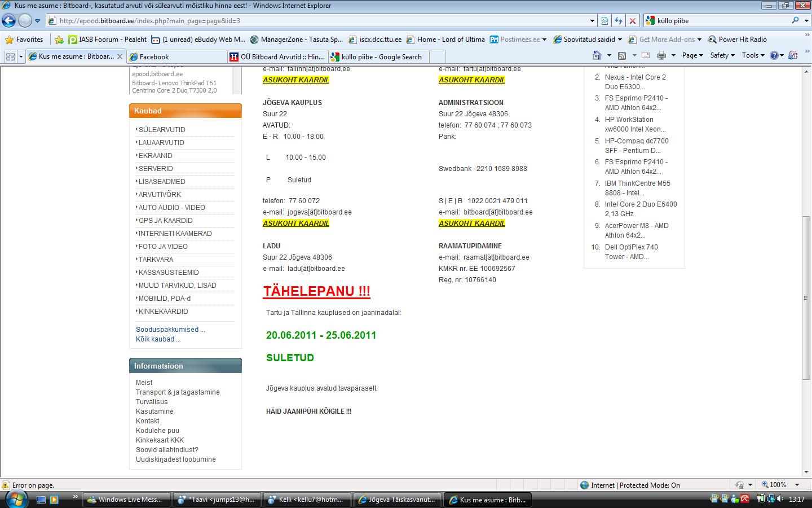Open the Safety menu
The height and width of the screenshot is (508, 812).
click(722, 55)
